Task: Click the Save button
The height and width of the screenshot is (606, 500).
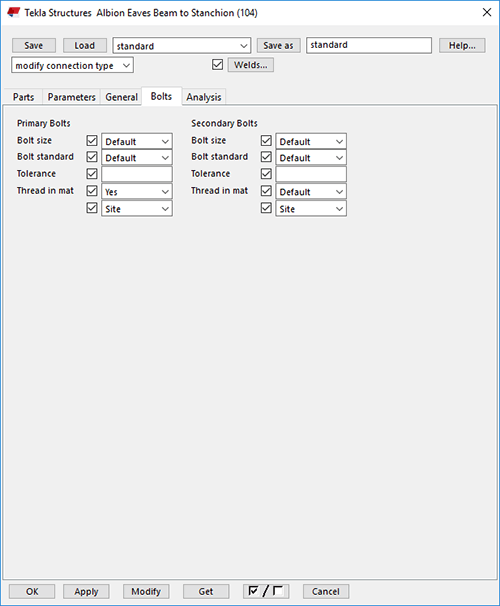Action: 34,45
